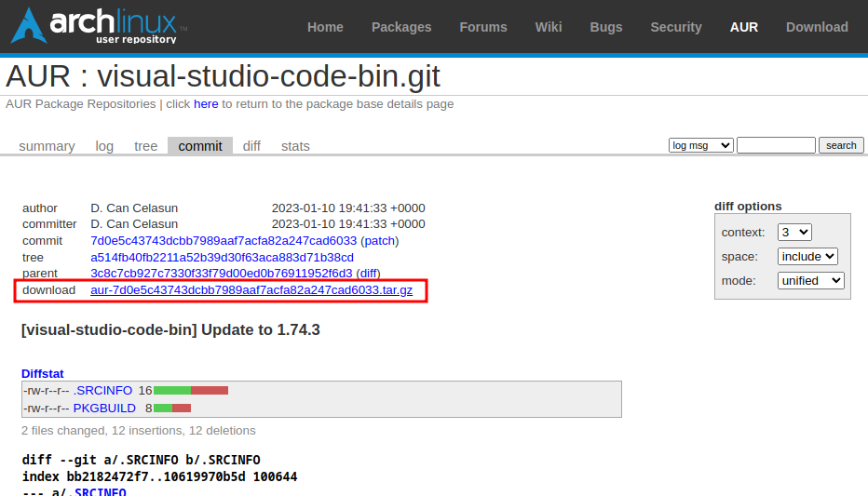Click the PKGBUILD insertions/deletions bar
Screen dimensions: 868x496
pos(172,409)
